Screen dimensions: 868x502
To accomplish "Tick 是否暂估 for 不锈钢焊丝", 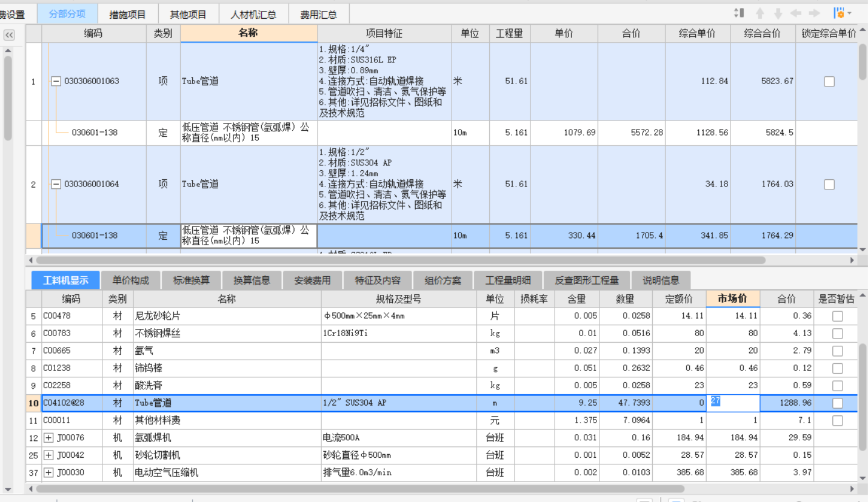I will coord(837,333).
